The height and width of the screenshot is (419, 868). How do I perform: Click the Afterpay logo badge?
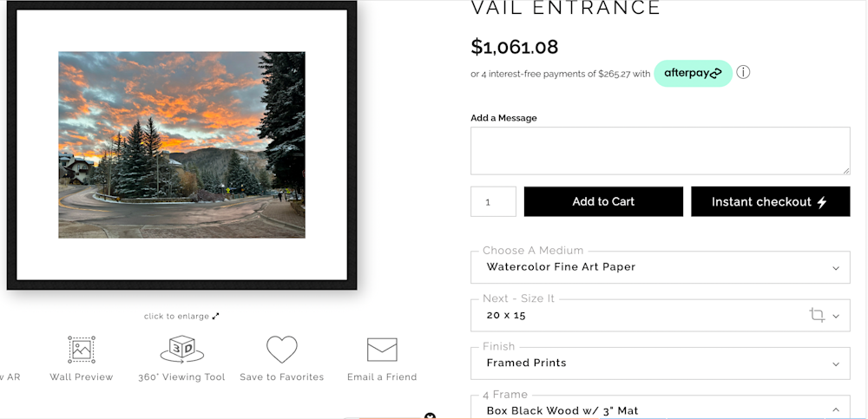point(693,74)
